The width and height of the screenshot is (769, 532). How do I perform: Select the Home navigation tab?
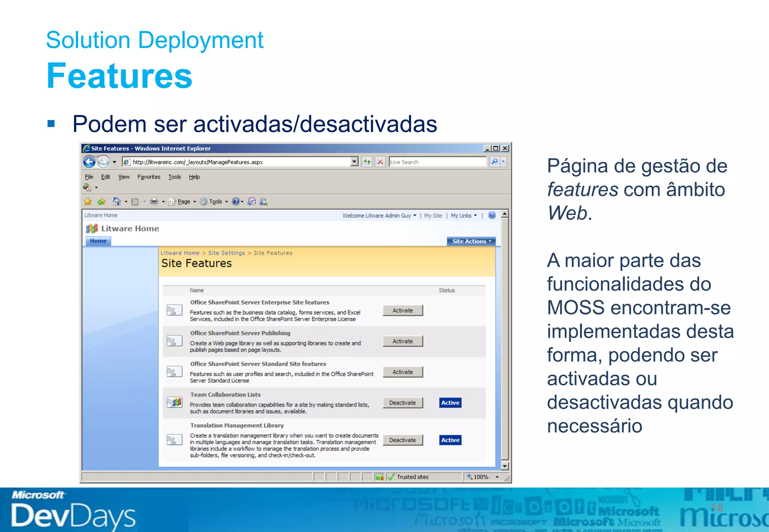click(98, 241)
